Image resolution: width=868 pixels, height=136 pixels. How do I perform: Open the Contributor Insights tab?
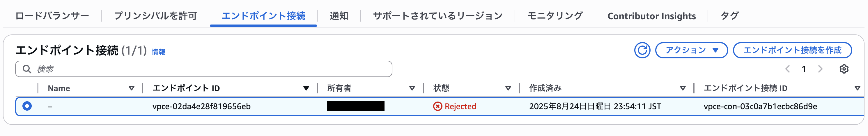pyautogui.click(x=651, y=16)
